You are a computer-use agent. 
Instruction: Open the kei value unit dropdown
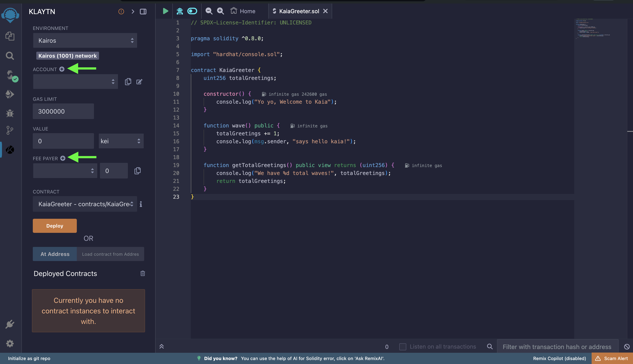121,141
